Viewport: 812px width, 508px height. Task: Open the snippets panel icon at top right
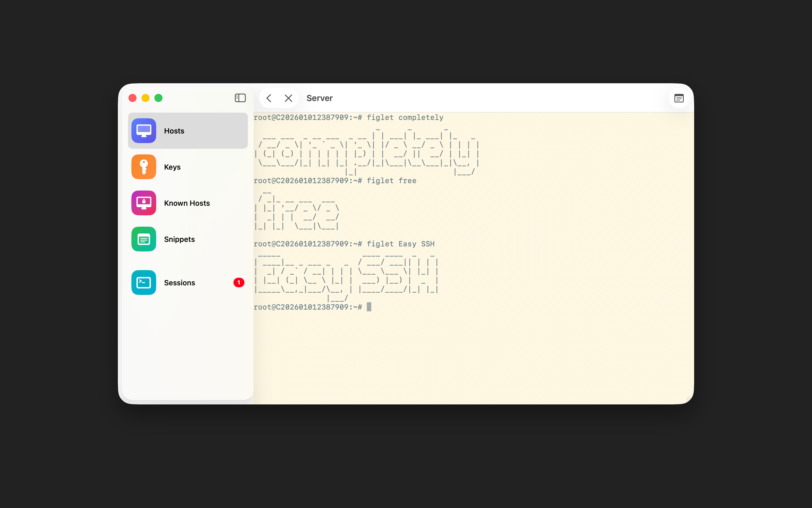pyautogui.click(x=679, y=98)
